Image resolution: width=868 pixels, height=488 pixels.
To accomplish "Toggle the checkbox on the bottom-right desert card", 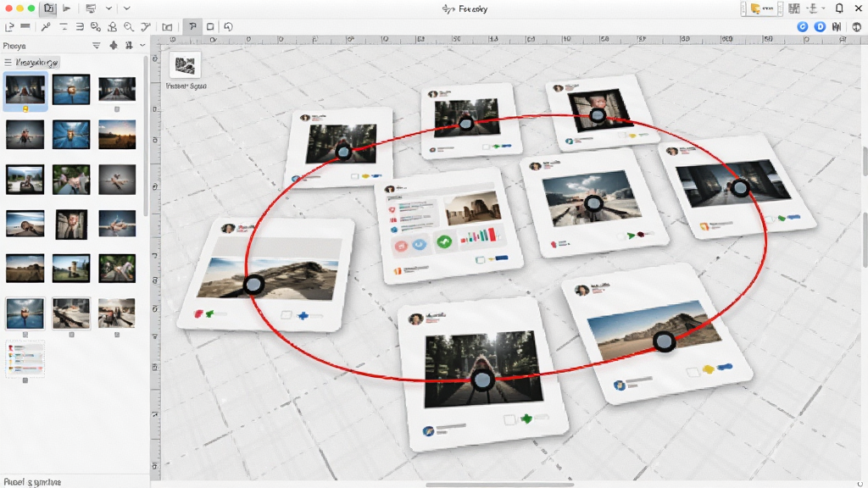I will [x=692, y=373].
